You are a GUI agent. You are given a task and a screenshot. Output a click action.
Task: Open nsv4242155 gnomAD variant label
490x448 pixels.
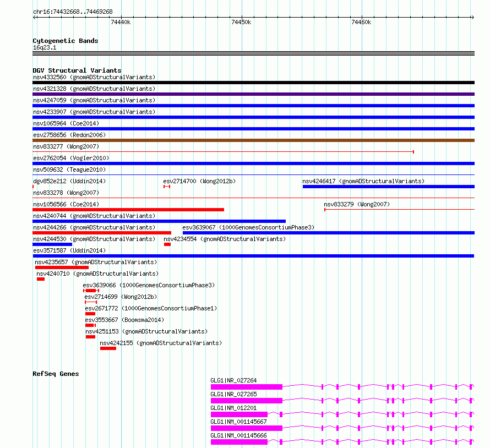pyautogui.click(x=161, y=343)
